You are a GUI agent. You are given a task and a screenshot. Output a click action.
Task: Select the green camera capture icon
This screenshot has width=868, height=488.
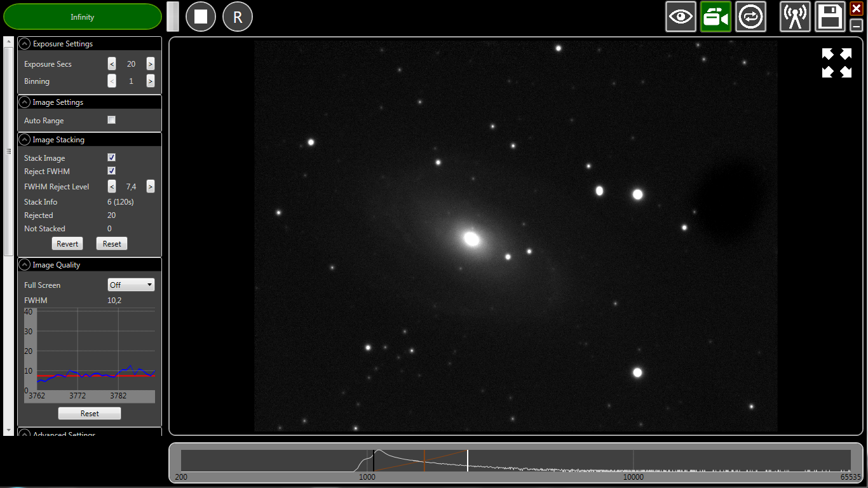tap(716, 17)
